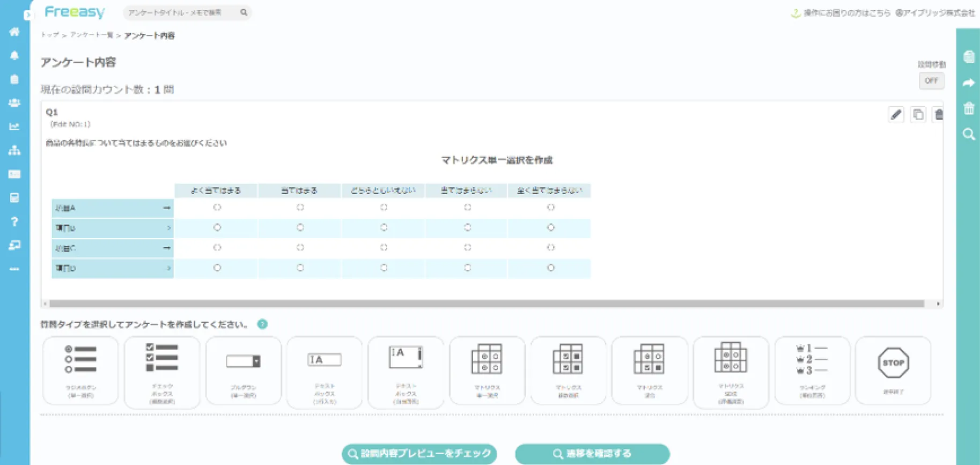Delete Q1 with its trash icon
Image resolution: width=980 pixels, height=465 pixels.
click(x=939, y=114)
